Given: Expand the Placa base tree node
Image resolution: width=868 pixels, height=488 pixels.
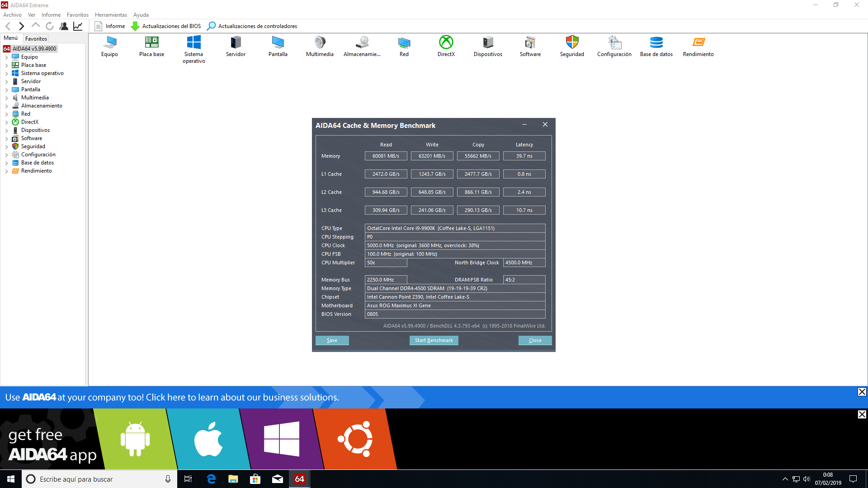Looking at the screenshot, I should tap(6, 66).
